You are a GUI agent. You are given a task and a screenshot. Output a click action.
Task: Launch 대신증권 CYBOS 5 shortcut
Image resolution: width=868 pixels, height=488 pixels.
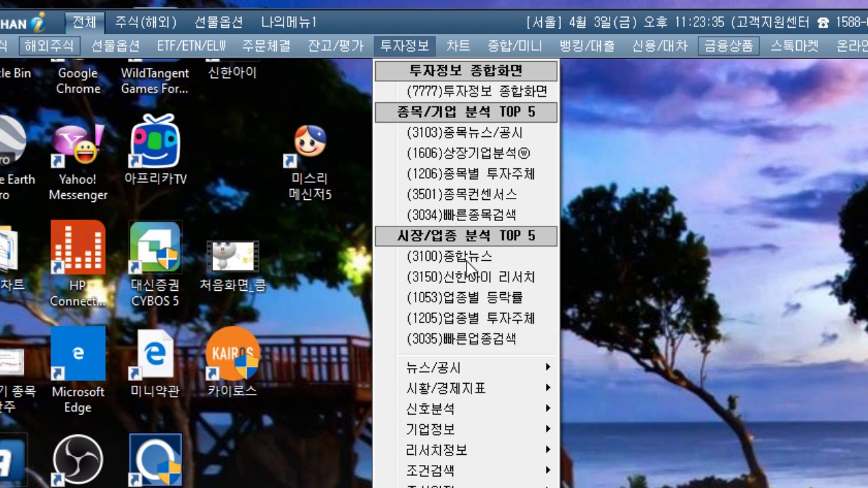(155, 263)
